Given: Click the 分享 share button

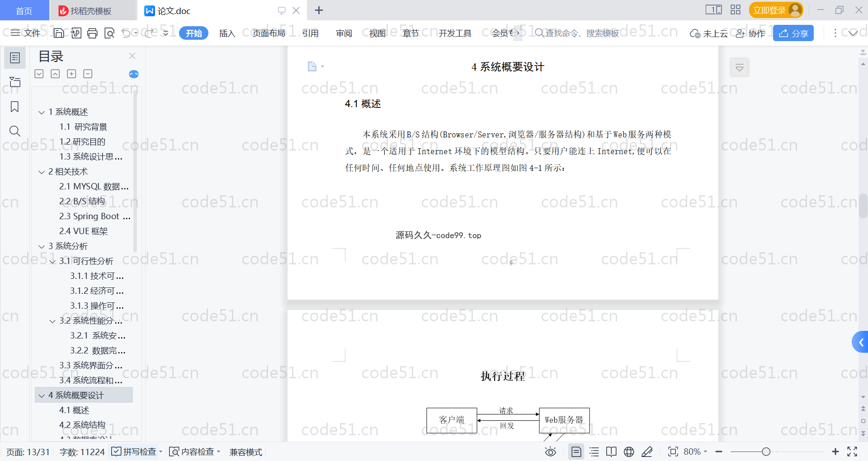Looking at the screenshot, I should [x=793, y=33].
